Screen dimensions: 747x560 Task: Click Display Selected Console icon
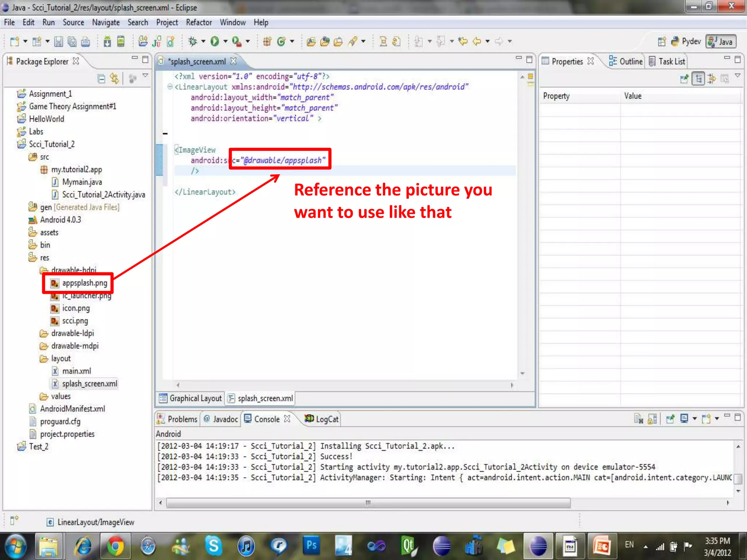[x=685, y=419]
